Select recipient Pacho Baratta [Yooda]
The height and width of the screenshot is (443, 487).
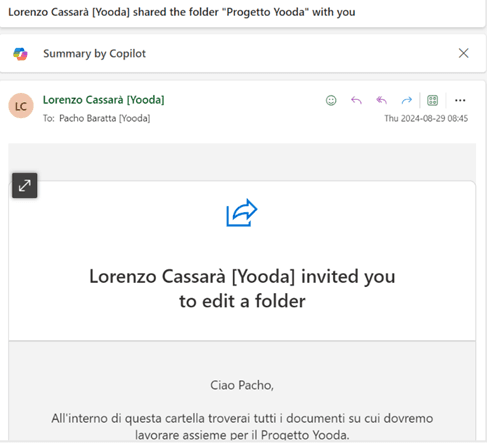coord(105,118)
